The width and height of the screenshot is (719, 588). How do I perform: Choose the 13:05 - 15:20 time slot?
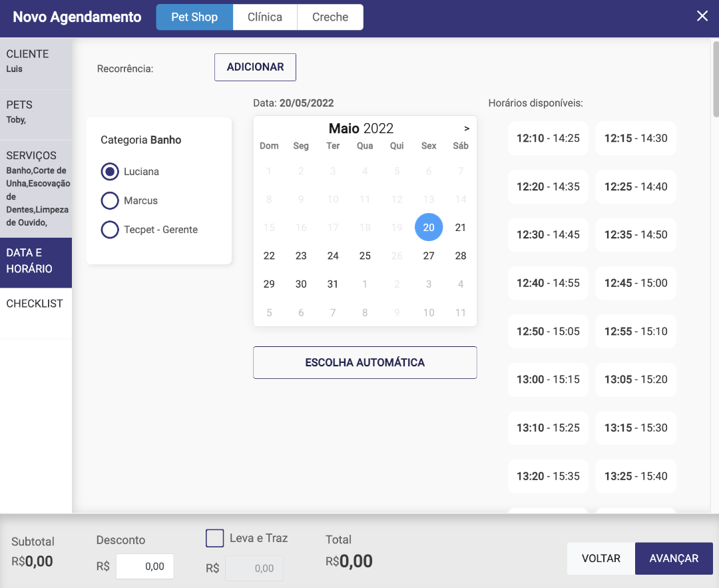coord(636,380)
